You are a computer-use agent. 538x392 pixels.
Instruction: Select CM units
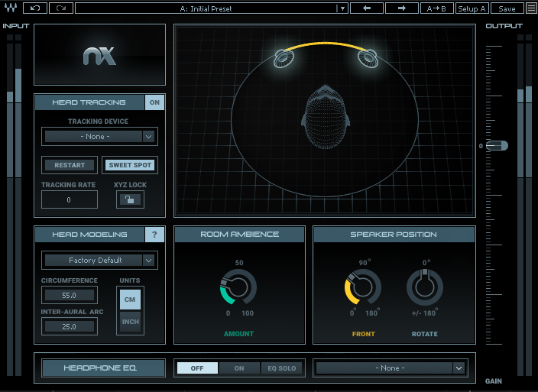pyautogui.click(x=130, y=300)
